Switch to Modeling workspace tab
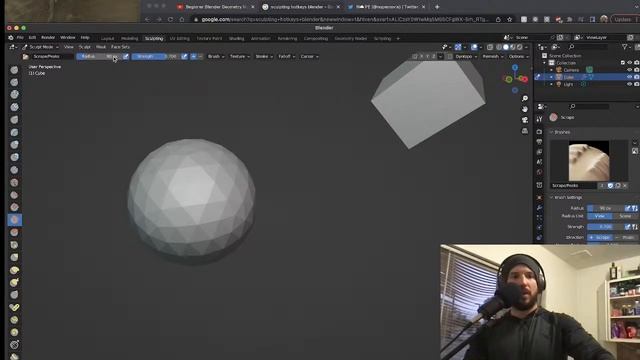Image resolution: width=640 pixels, height=360 pixels. (130, 38)
